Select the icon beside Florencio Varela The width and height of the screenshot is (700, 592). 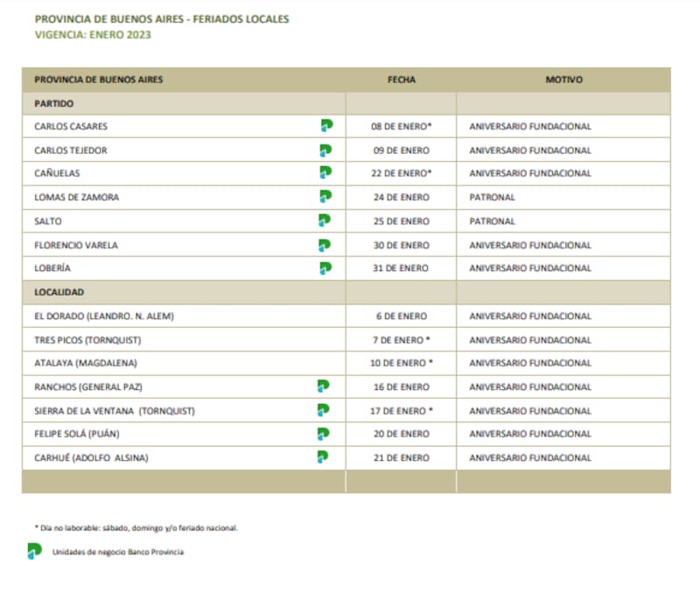tap(325, 246)
